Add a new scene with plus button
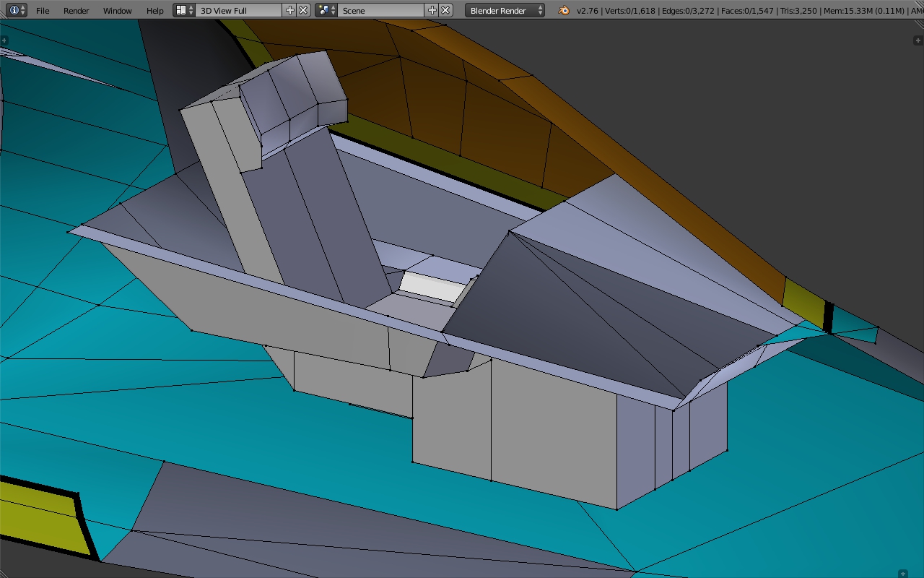The image size is (924, 578). 432,10
